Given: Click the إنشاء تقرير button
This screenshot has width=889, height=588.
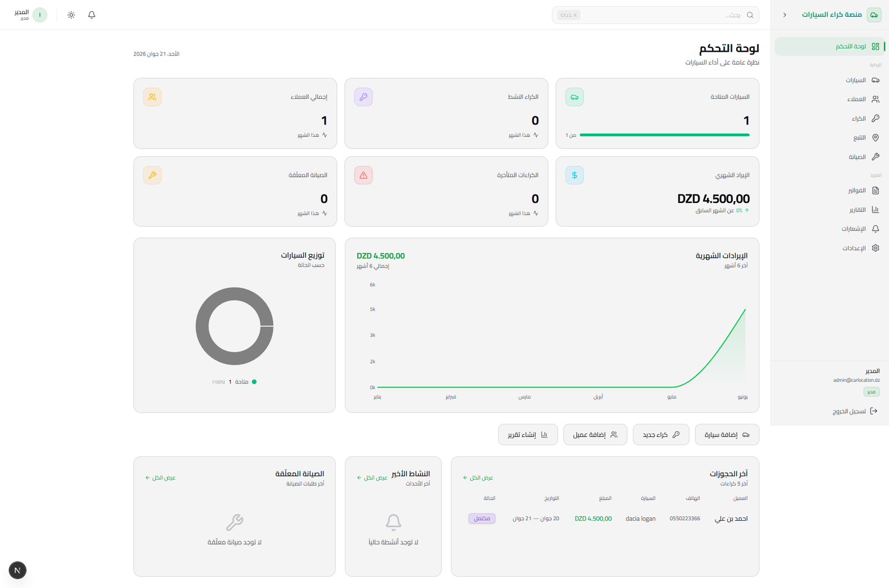Looking at the screenshot, I should [x=528, y=435].
